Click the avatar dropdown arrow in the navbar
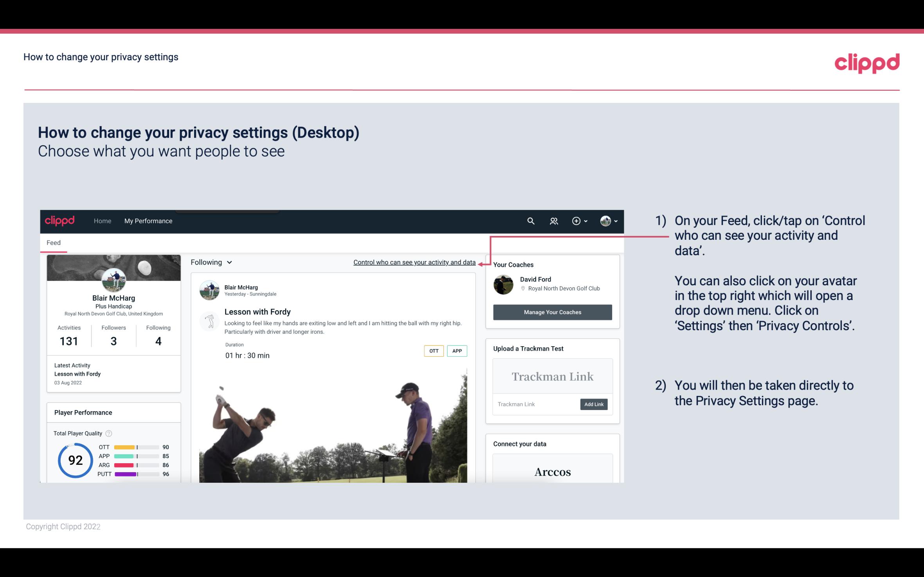 (x=615, y=221)
